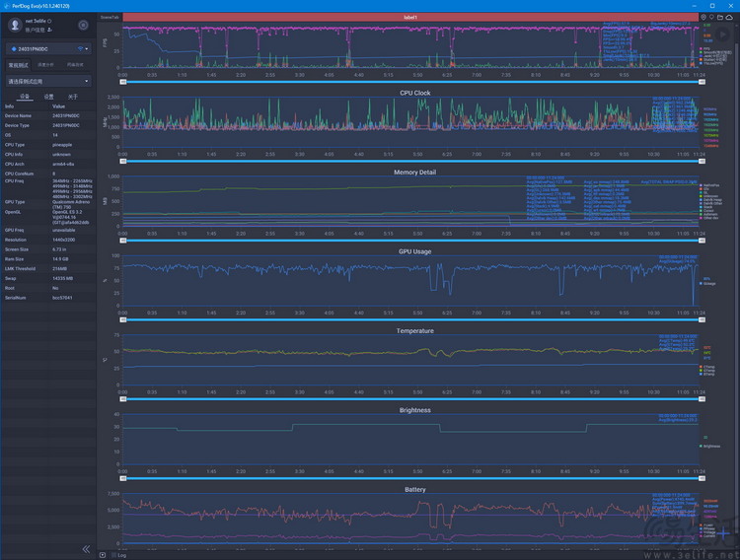Switch to the 关于 tab

[72, 97]
